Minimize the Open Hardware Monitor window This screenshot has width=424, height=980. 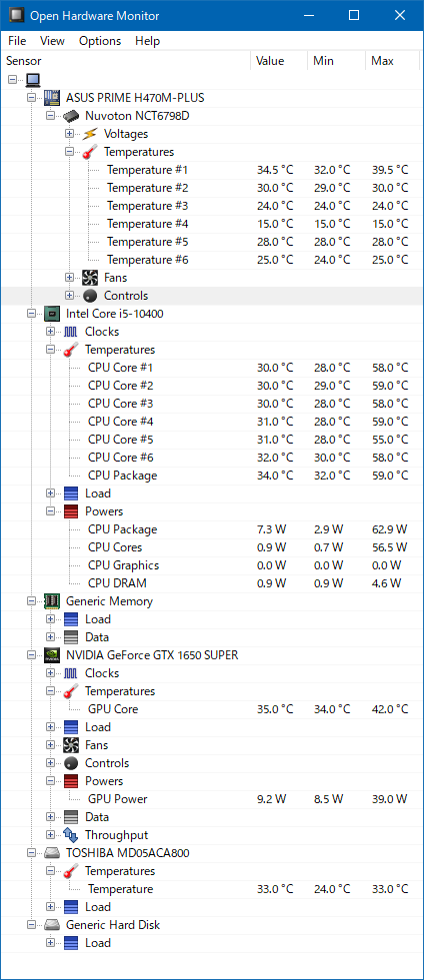tap(307, 16)
